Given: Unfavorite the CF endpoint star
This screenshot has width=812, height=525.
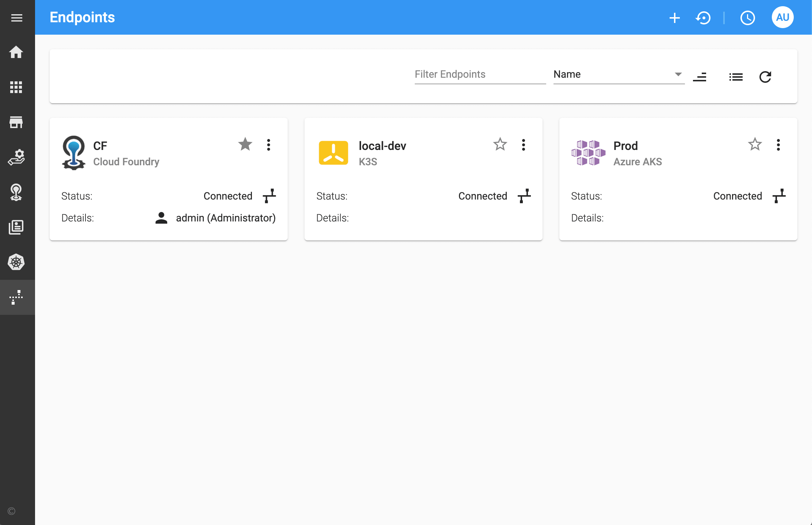Looking at the screenshot, I should (x=245, y=144).
